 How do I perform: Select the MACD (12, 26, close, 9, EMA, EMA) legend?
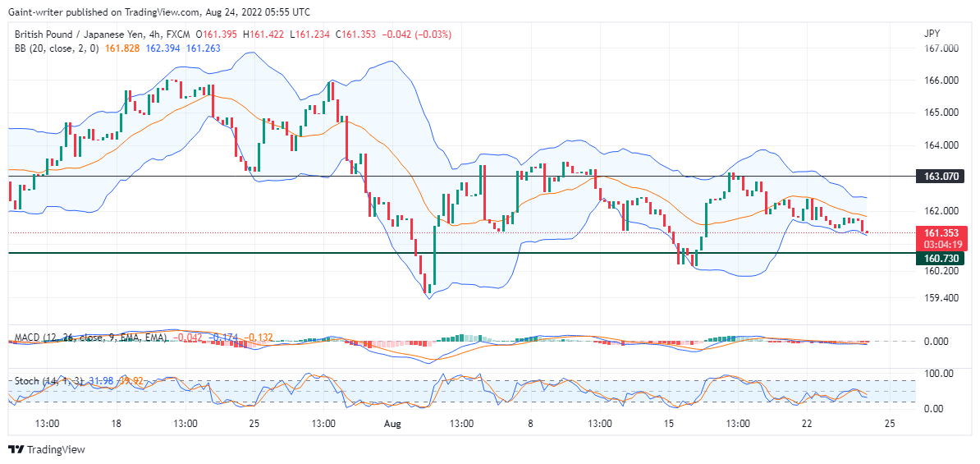click(x=90, y=338)
